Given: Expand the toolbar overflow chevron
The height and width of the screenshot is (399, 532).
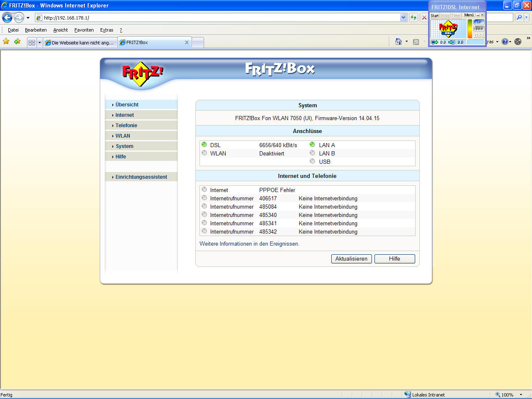Looking at the screenshot, I should [528, 38].
